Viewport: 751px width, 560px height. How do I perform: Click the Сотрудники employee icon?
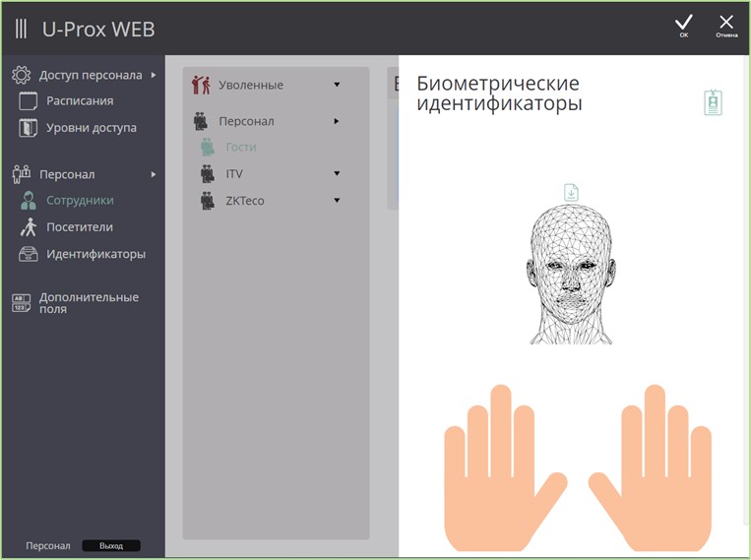pos(29,200)
